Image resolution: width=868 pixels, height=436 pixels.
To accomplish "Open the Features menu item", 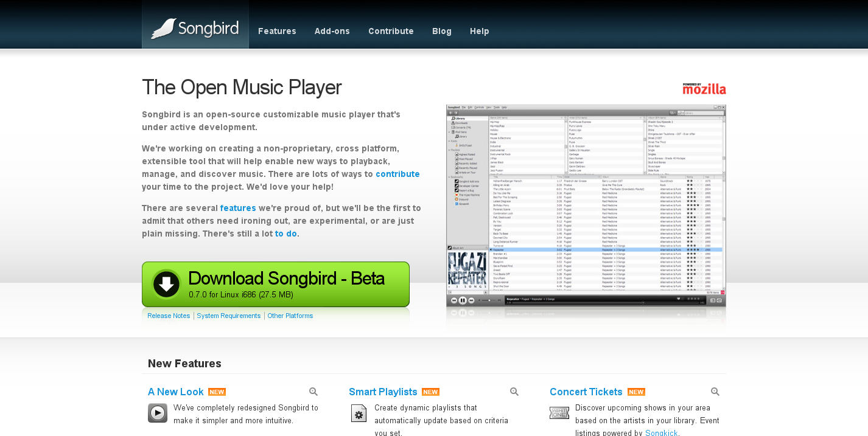I will pos(277,31).
